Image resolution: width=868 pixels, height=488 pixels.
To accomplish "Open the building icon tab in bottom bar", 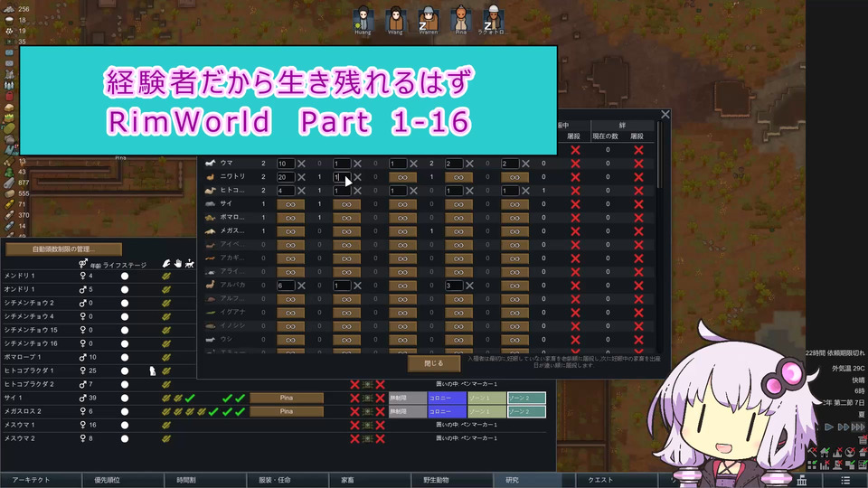I will click(802, 480).
